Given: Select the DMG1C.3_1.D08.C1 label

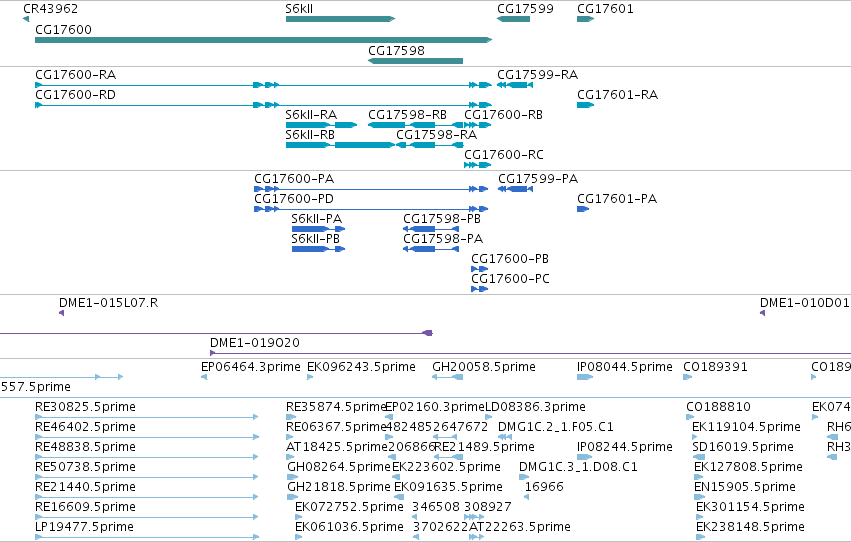Looking at the screenshot, I should [578, 468].
